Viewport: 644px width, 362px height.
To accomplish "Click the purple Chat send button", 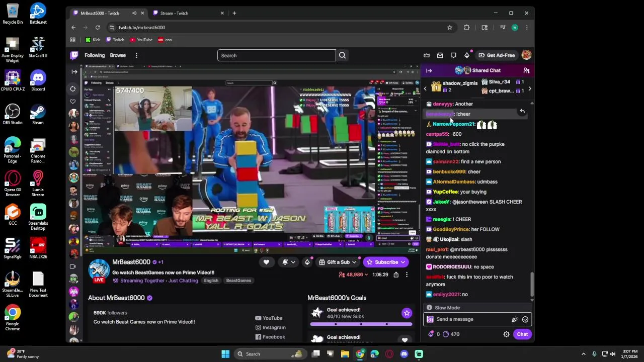I will pos(522,334).
